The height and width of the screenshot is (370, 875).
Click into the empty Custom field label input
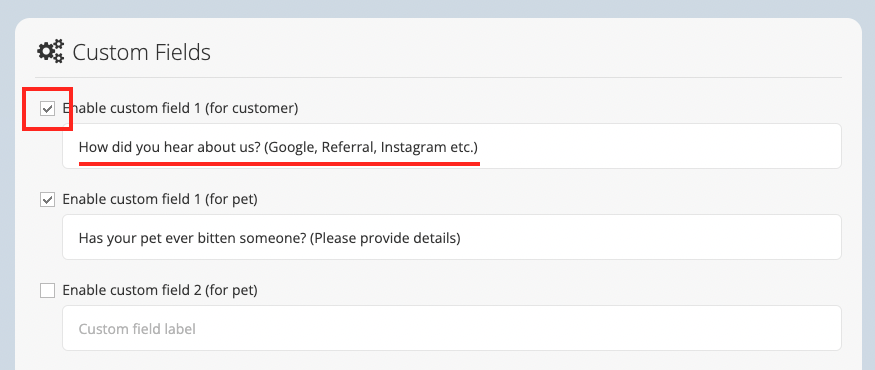pos(451,328)
